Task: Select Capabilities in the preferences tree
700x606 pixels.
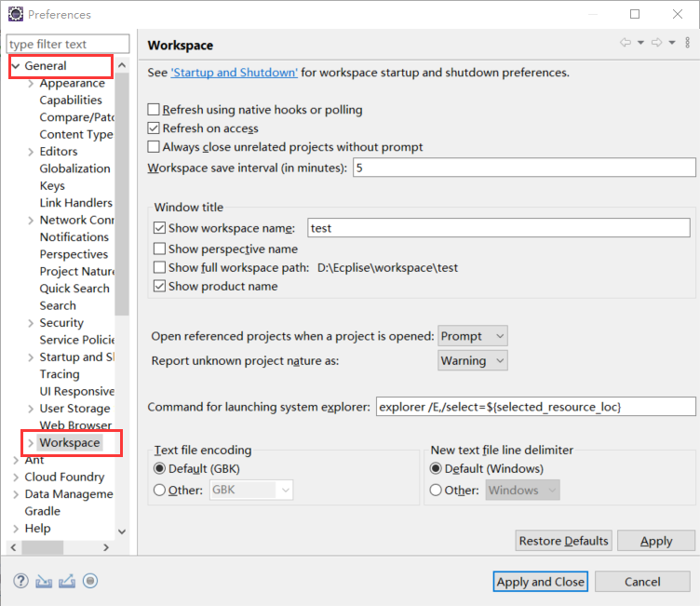Action: click(71, 100)
